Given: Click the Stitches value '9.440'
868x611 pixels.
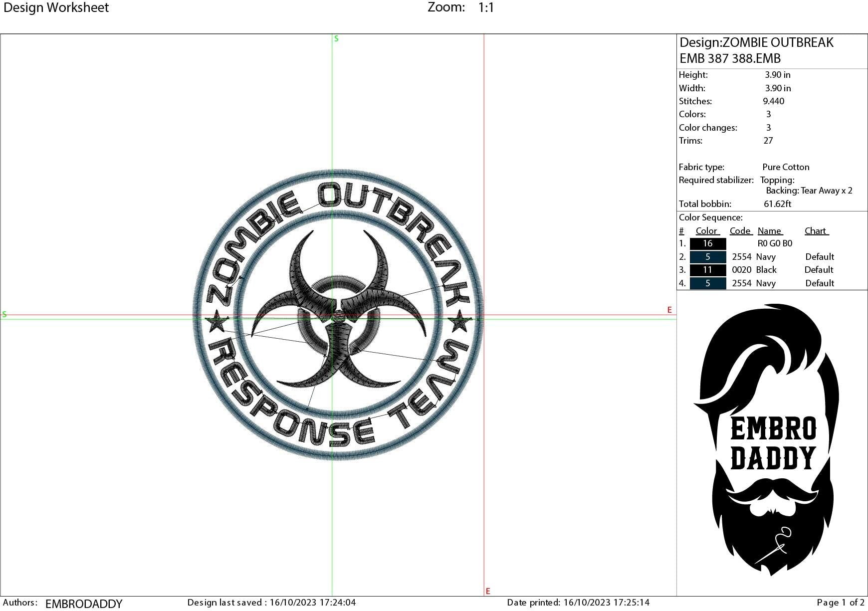Looking at the screenshot, I should coord(773,101).
